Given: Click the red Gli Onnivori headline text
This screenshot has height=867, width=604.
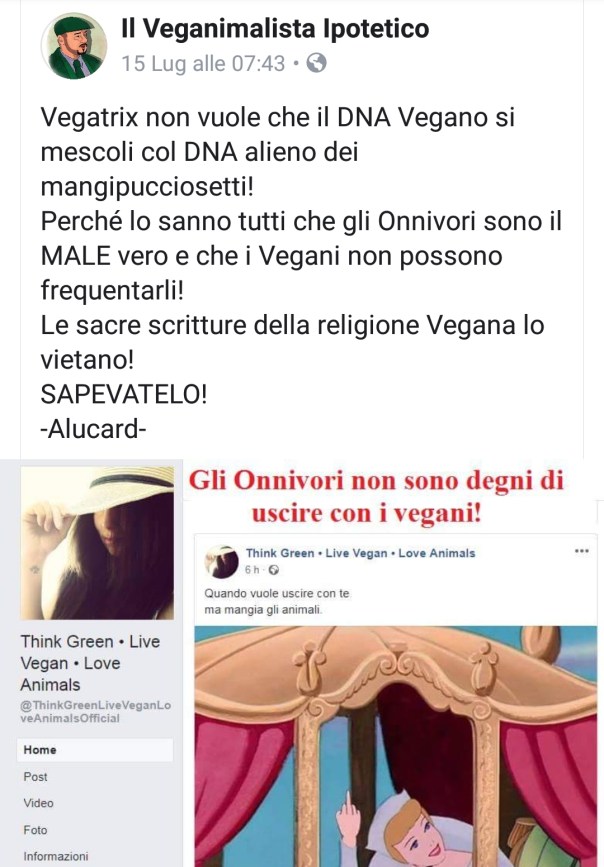Looking at the screenshot, I should click(x=376, y=497).
